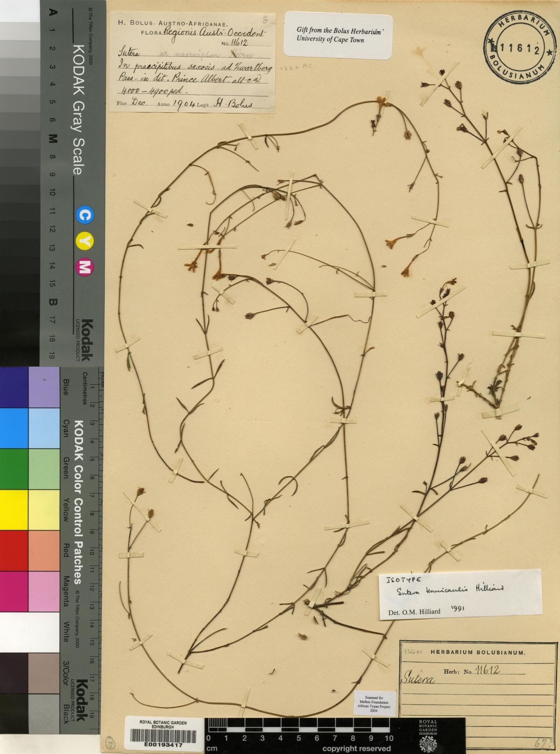Click the magenta M circle

pos(85,267)
